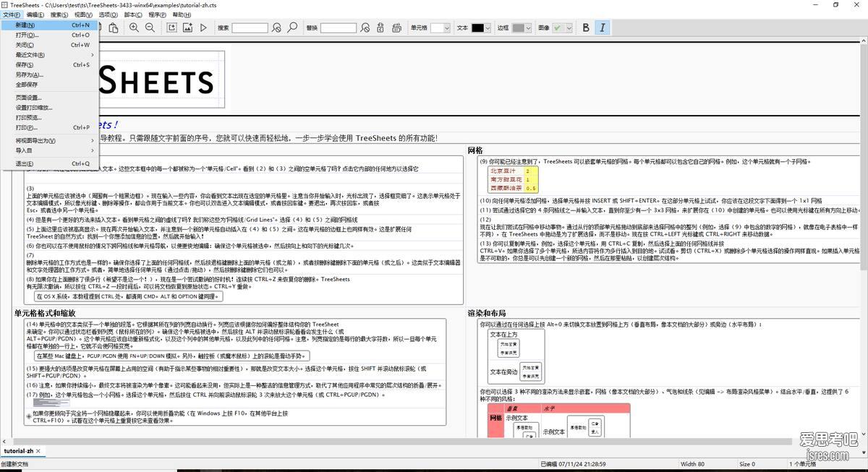The width and height of the screenshot is (868, 472).
Task: Open the 脚本 menu in menu bar
Action: coord(133,14)
